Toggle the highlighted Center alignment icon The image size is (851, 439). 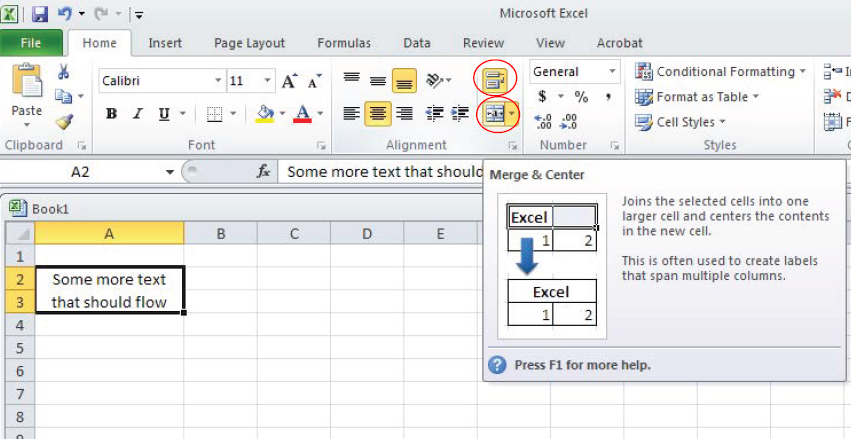(378, 113)
